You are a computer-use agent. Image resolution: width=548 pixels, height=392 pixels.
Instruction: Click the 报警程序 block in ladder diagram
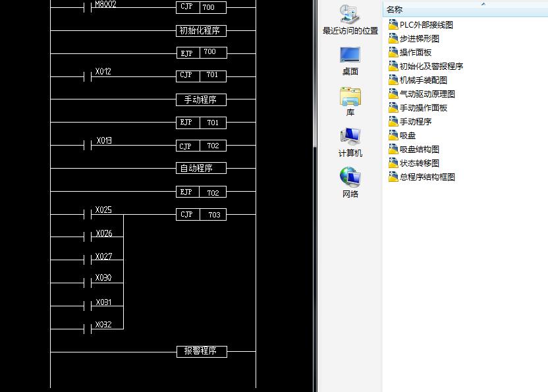pyautogui.click(x=202, y=351)
